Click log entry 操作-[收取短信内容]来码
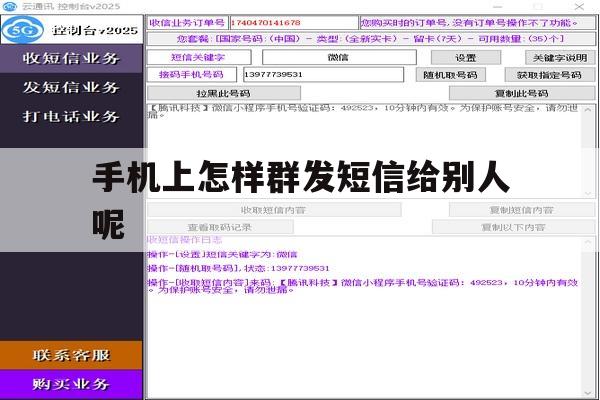This screenshot has width=600, height=400. tap(363, 286)
